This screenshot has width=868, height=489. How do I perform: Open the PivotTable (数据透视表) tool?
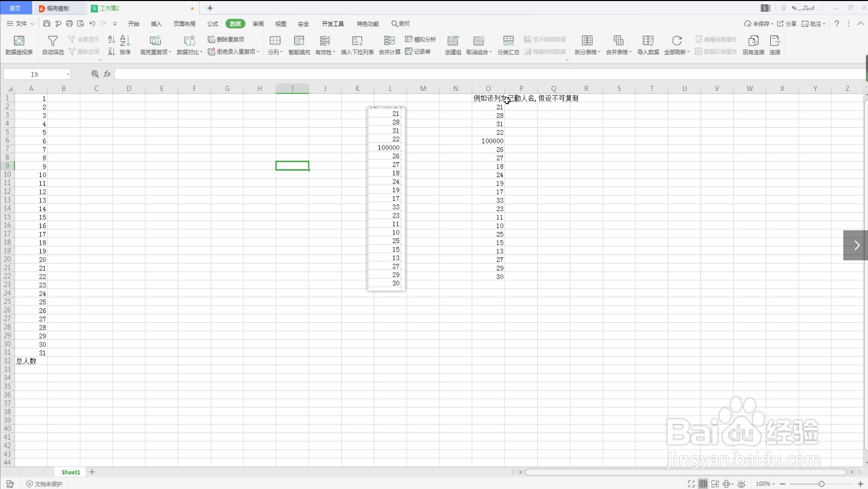click(19, 45)
